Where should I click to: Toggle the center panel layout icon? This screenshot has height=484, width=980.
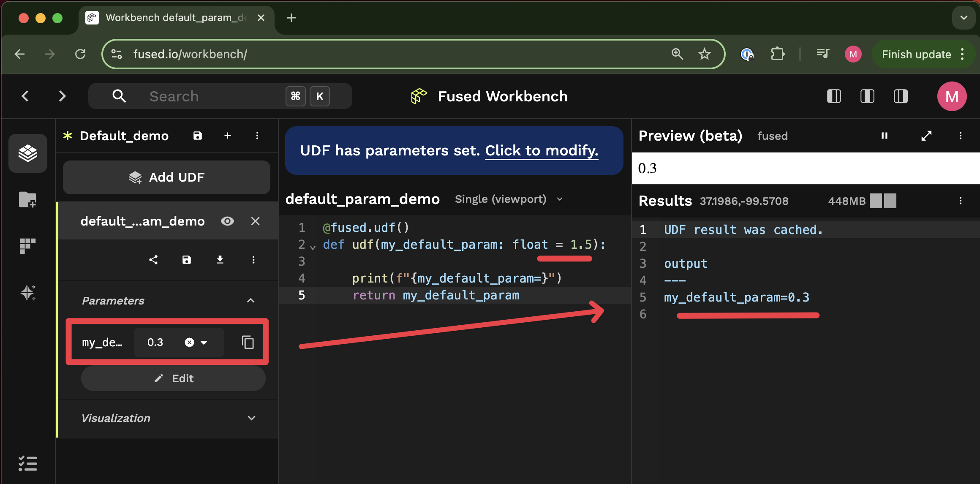coord(867,96)
